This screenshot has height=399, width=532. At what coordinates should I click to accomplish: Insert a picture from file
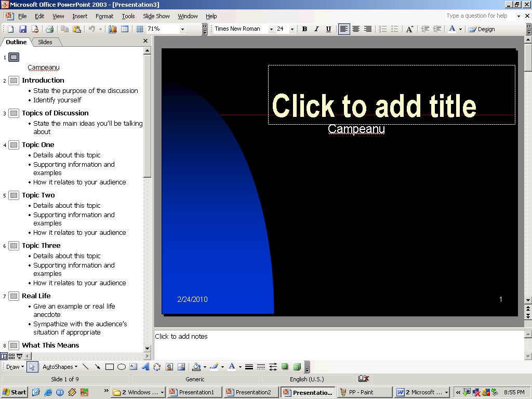(181, 367)
